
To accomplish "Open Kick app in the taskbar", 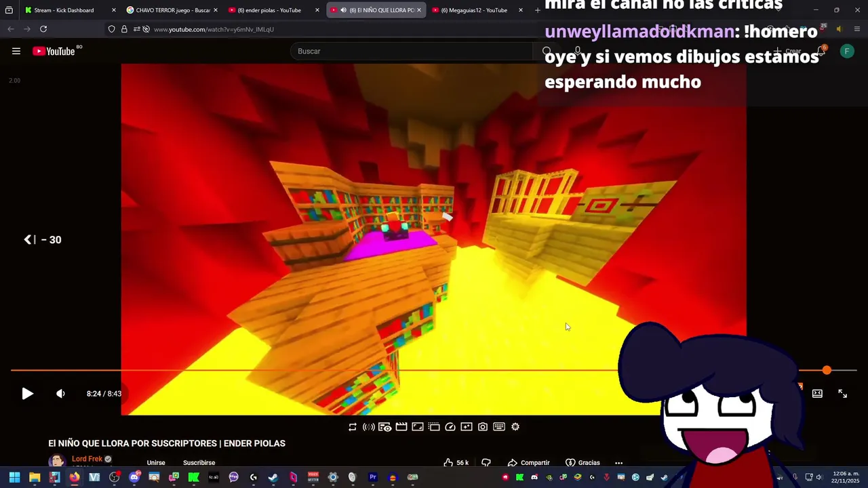I will pyautogui.click(x=193, y=477).
